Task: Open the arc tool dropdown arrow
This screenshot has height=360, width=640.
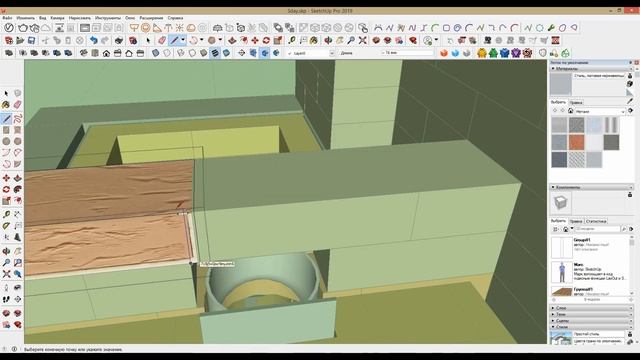Action: pos(202,40)
